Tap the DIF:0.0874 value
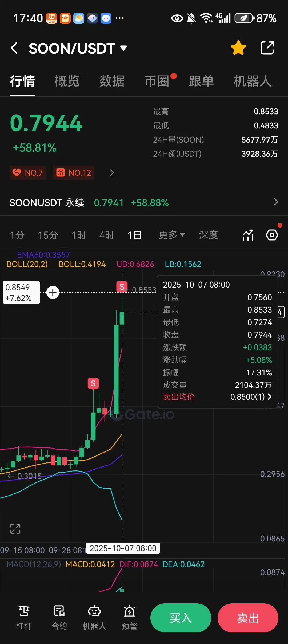 click(139, 564)
